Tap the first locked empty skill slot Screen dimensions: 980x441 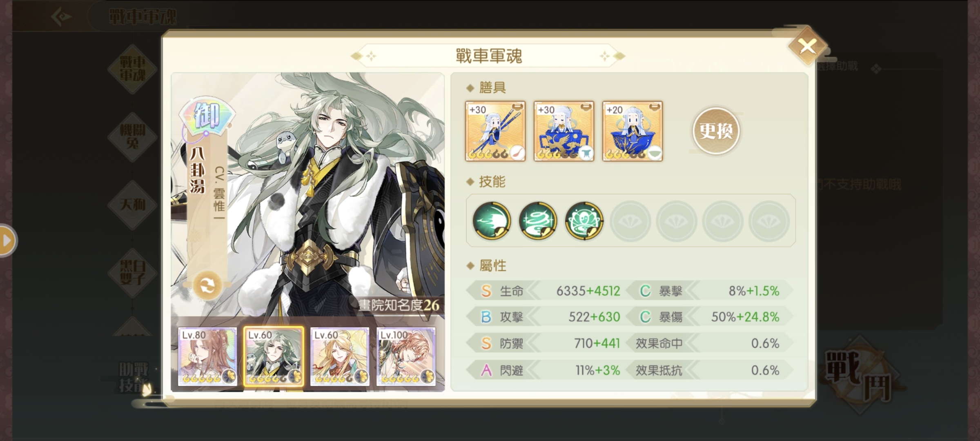pyautogui.click(x=630, y=220)
